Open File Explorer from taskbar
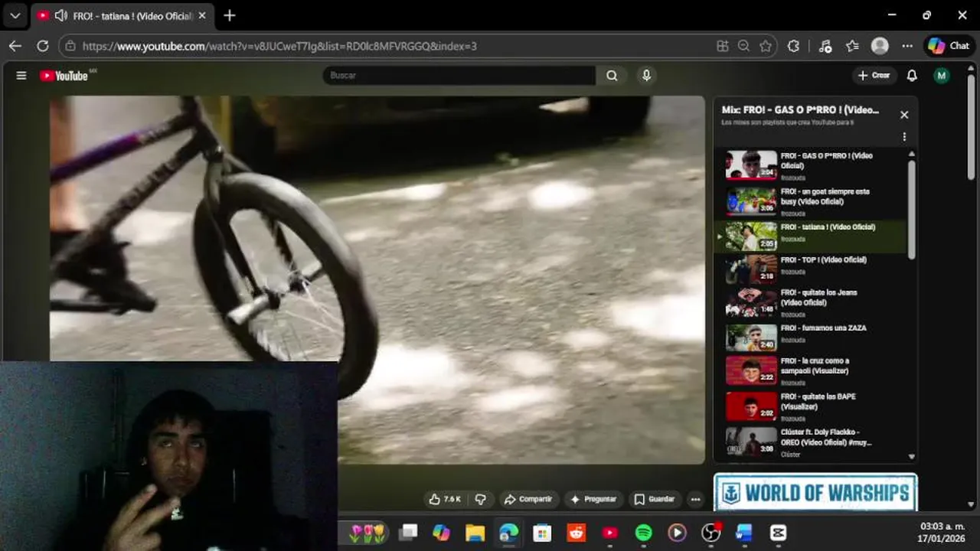 (x=475, y=533)
